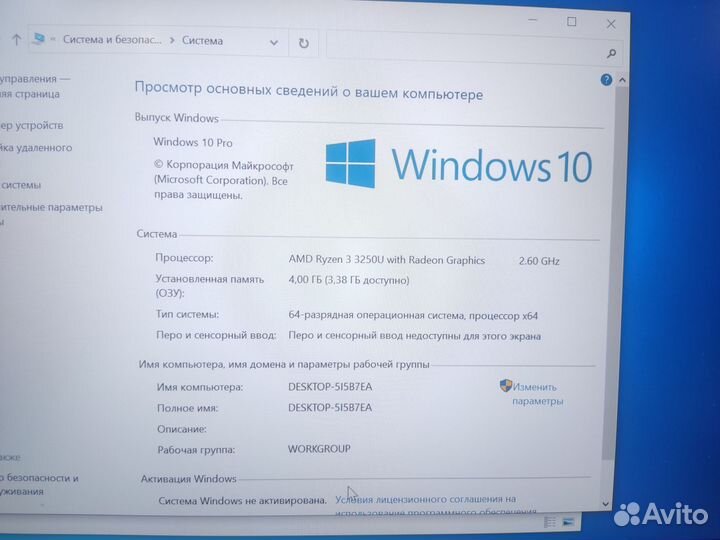The height and width of the screenshot is (540, 720).
Task: Click the shield icon beside Изменить параметры
Action: point(506,385)
